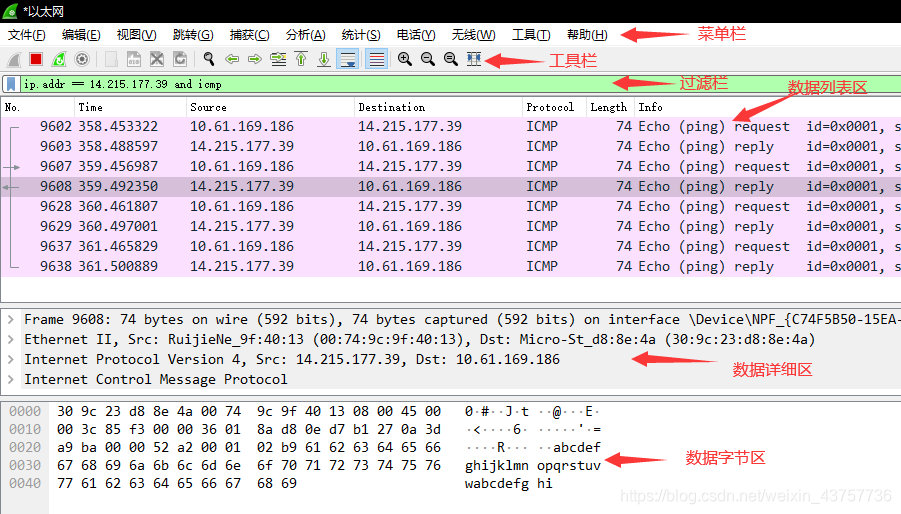Click ASCII text 'wabcdefg hi'
901x514 pixels.
509,484
